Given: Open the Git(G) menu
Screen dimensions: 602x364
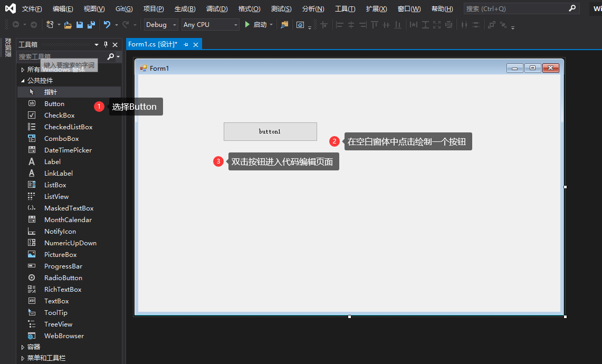Looking at the screenshot, I should (x=124, y=9).
